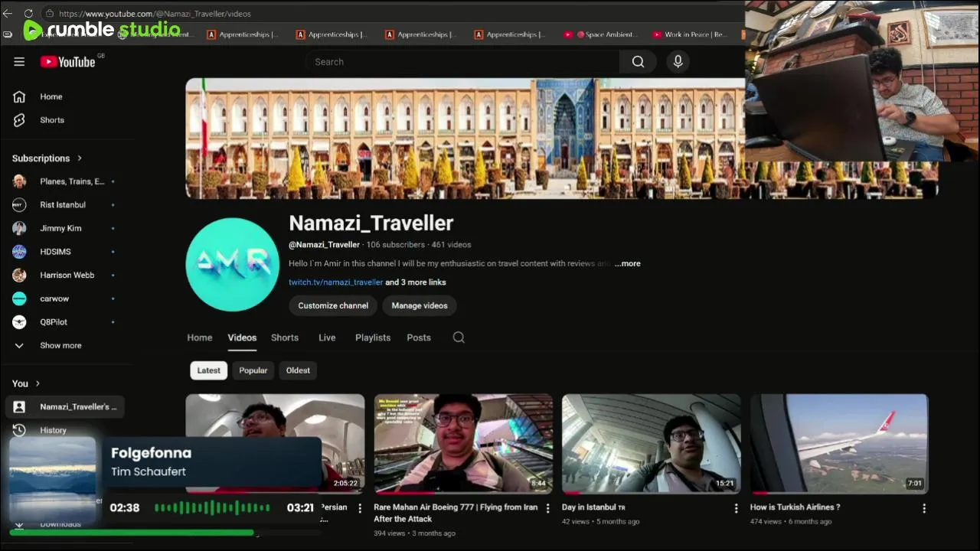Select the Latest filter chip
Viewport: 980px width, 551px height.
(208, 370)
